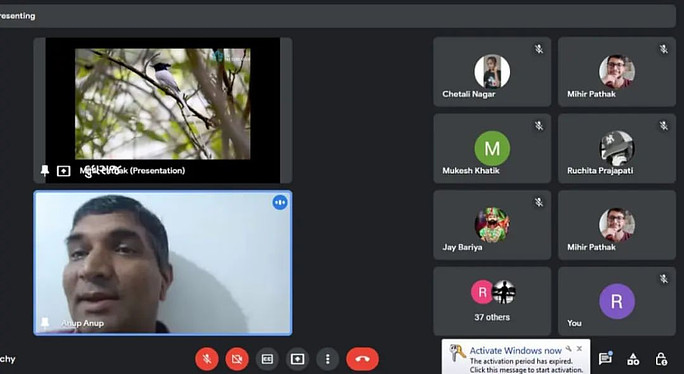Click muted mic icon on Chetali Nagar tile
The width and height of the screenshot is (684, 374).
pos(539,49)
